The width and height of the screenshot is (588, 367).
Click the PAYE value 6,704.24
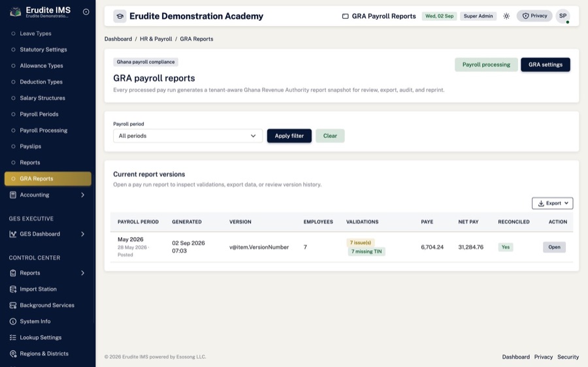[x=432, y=247]
